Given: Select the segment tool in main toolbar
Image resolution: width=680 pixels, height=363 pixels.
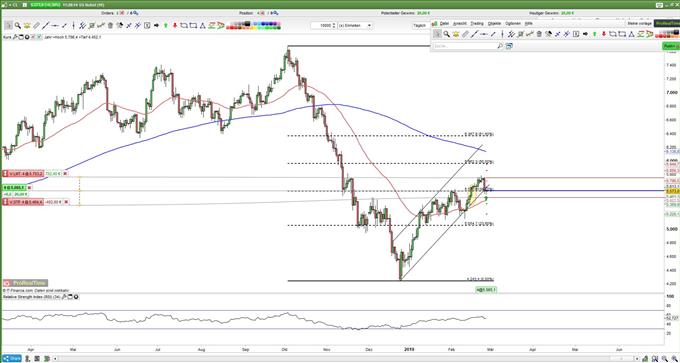Looking at the screenshot, I should tap(64, 25).
